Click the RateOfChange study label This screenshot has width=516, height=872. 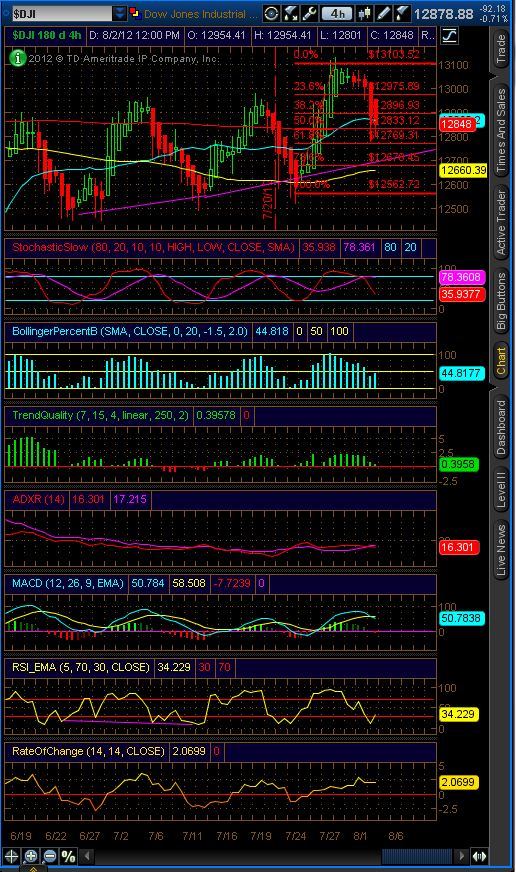coord(88,751)
